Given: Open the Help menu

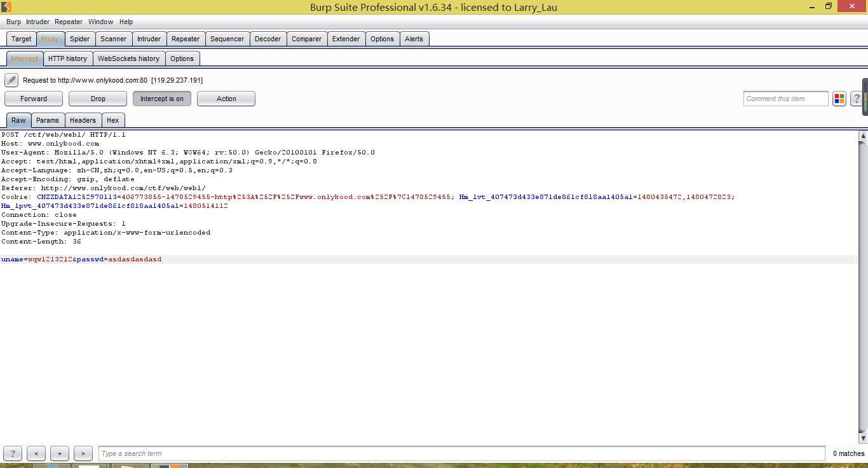Looking at the screenshot, I should click(x=126, y=22).
